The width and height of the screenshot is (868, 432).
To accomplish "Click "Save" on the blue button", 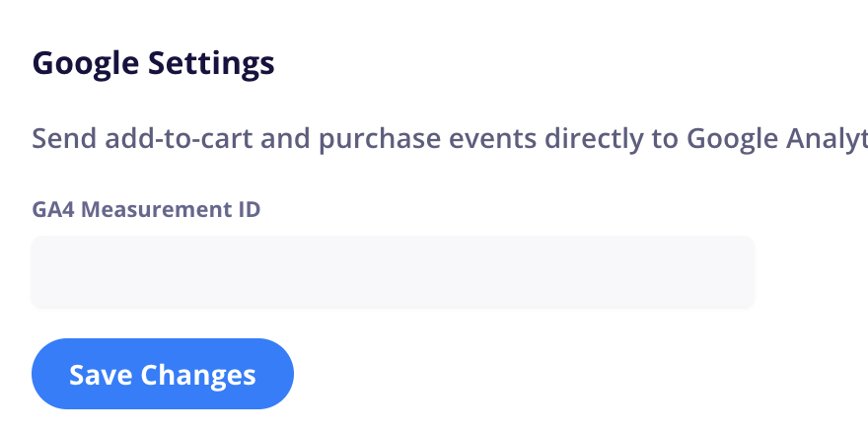I will (x=101, y=375).
